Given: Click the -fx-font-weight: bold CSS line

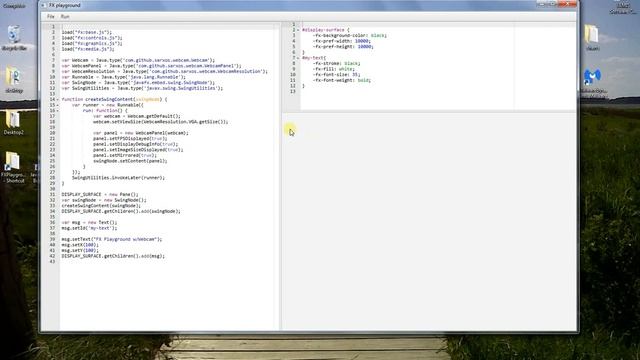Looking at the screenshot, I should click(x=342, y=80).
